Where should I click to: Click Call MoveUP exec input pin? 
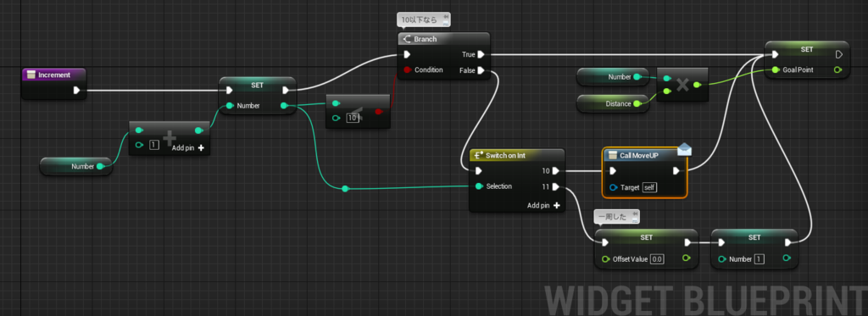pos(612,171)
